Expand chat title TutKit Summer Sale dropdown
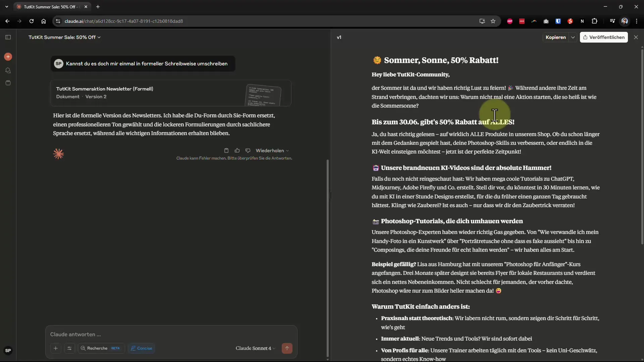The image size is (644, 362). (x=64, y=37)
